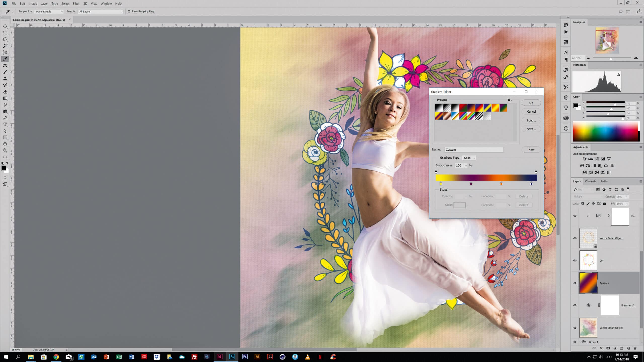This screenshot has height=362, width=644.
Task: Expand the Group 1 layer group
Action: click(580, 342)
